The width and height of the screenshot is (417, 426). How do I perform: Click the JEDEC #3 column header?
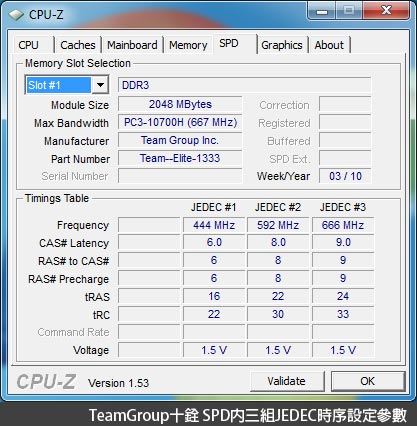pyautogui.click(x=343, y=207)
